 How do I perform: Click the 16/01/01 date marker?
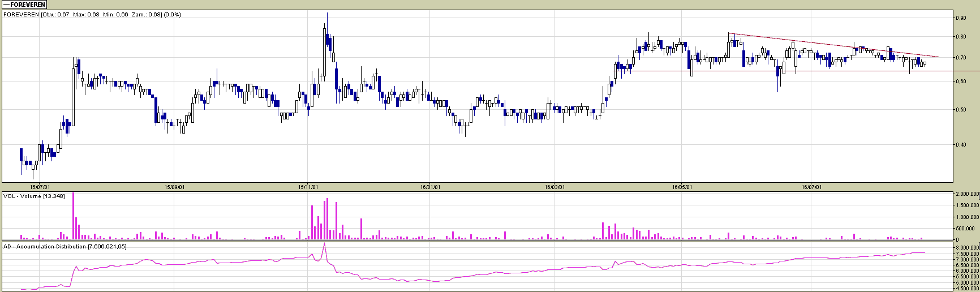430,186
